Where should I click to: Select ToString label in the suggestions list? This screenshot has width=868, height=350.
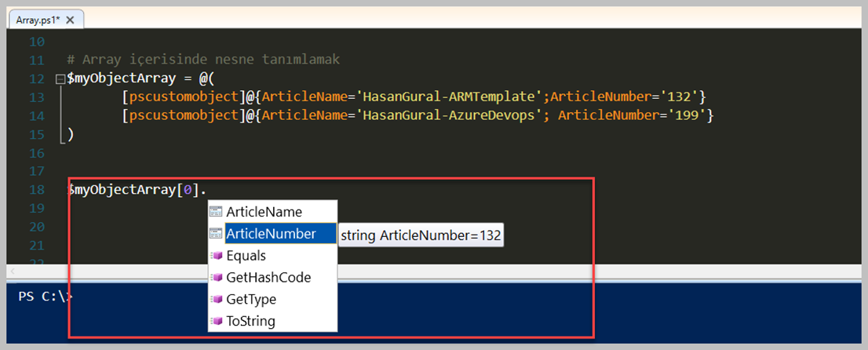250,322
